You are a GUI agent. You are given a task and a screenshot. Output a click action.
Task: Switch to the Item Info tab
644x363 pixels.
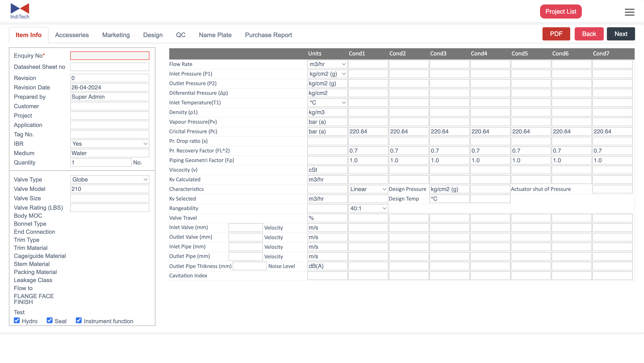(28, 35)
